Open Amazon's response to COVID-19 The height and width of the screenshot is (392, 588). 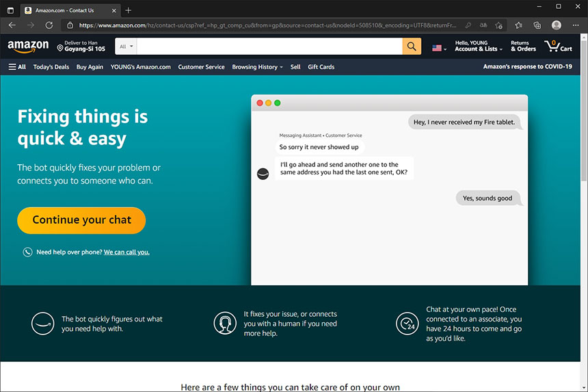click(527, 66)
